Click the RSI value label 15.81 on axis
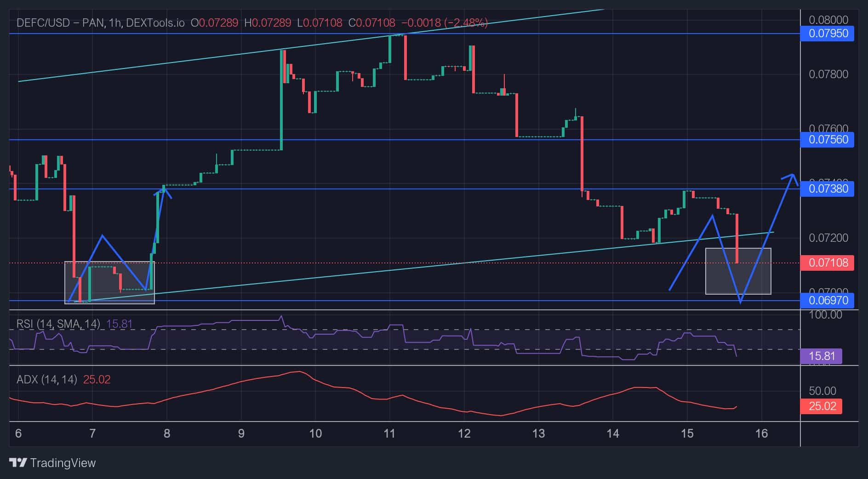Viewport: 868px width, 479px height. point(821,356)
